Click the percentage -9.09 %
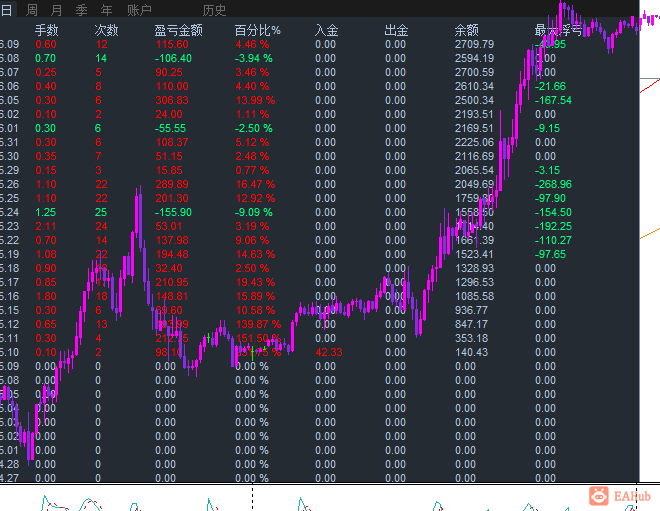 pos(253,212)
